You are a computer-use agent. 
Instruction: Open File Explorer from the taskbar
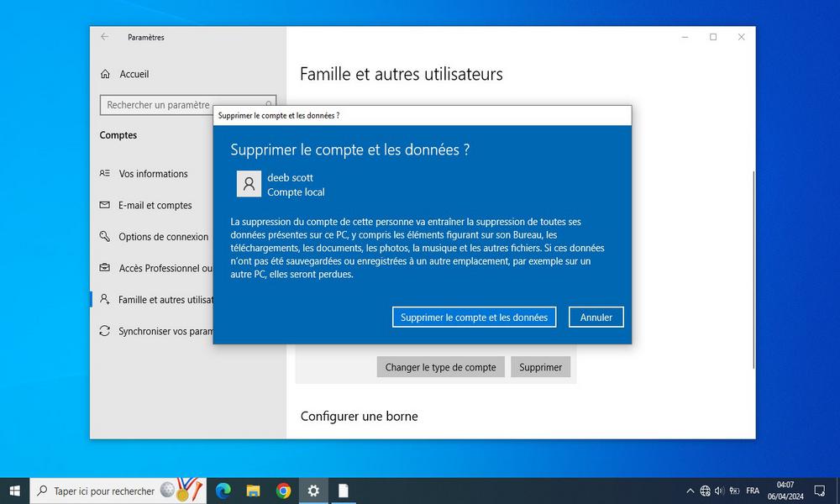coord(253,491)
